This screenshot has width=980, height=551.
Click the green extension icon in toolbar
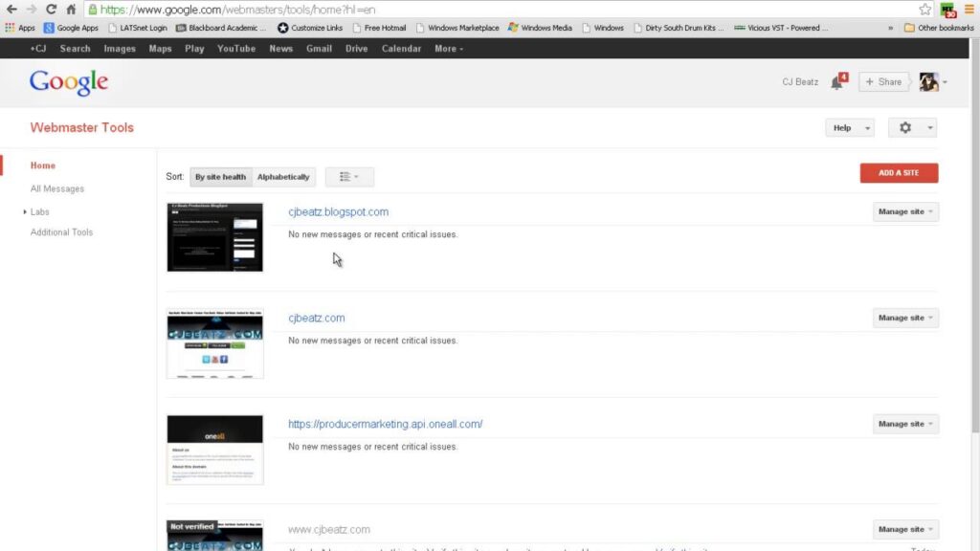[948, 10]
